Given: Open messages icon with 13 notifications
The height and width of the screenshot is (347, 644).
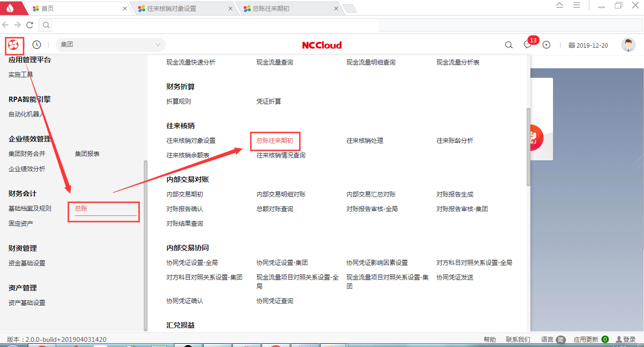Looking at the screenshot, I should [x=528, y=45].
